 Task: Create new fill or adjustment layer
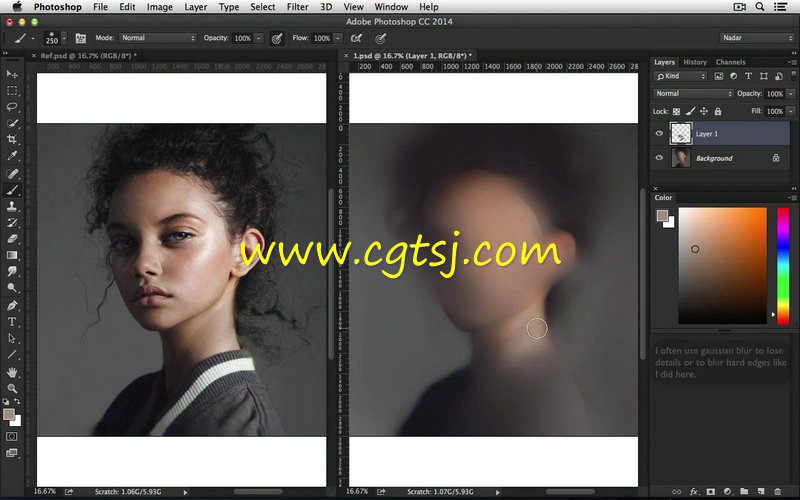coord(727,492)
